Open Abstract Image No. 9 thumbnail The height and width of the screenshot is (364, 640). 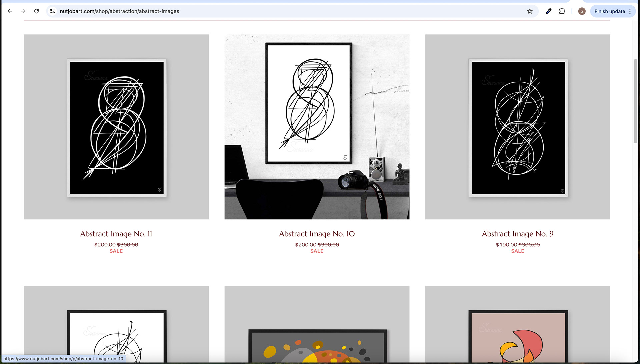tap(518, 127)
